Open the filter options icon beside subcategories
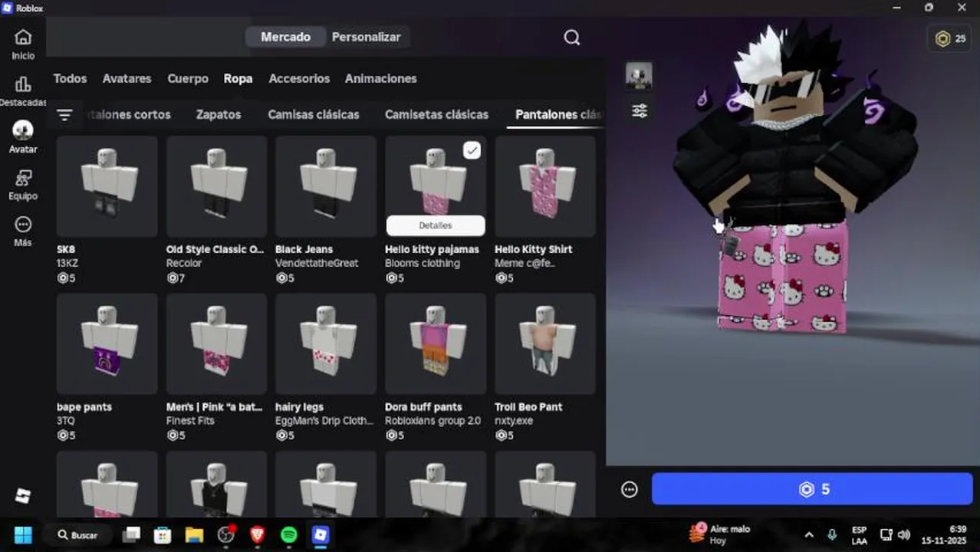Viewport: 980px width, 552px height. [x=64, y=115]
